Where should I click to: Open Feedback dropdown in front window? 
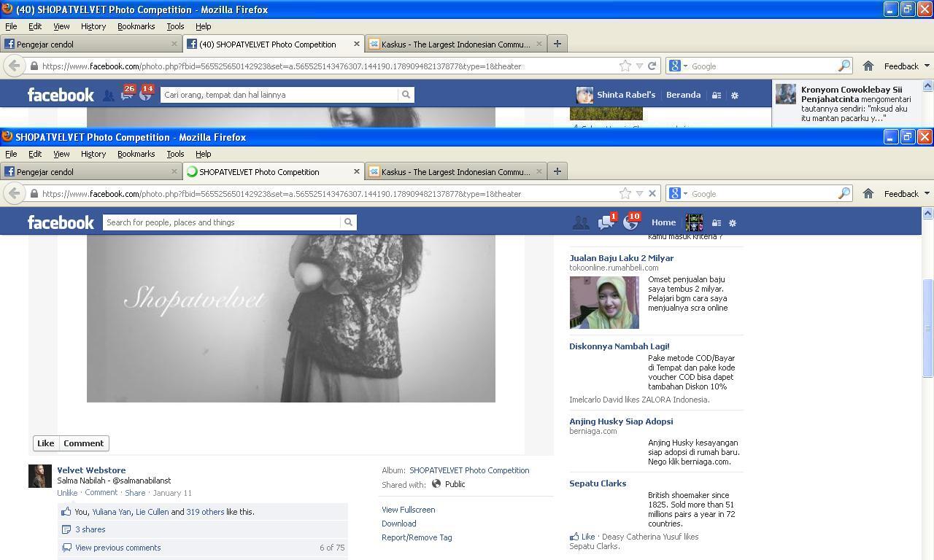[x=906, y=194]
